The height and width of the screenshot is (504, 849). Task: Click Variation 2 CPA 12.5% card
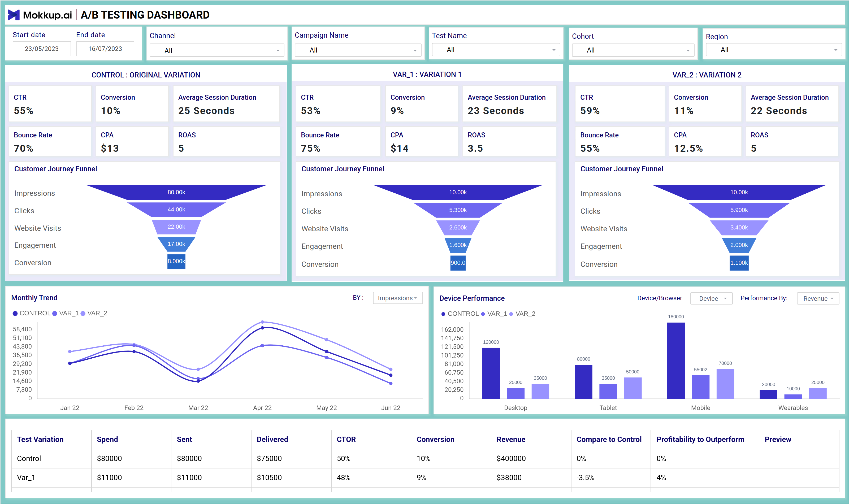(x=705, y=141)
